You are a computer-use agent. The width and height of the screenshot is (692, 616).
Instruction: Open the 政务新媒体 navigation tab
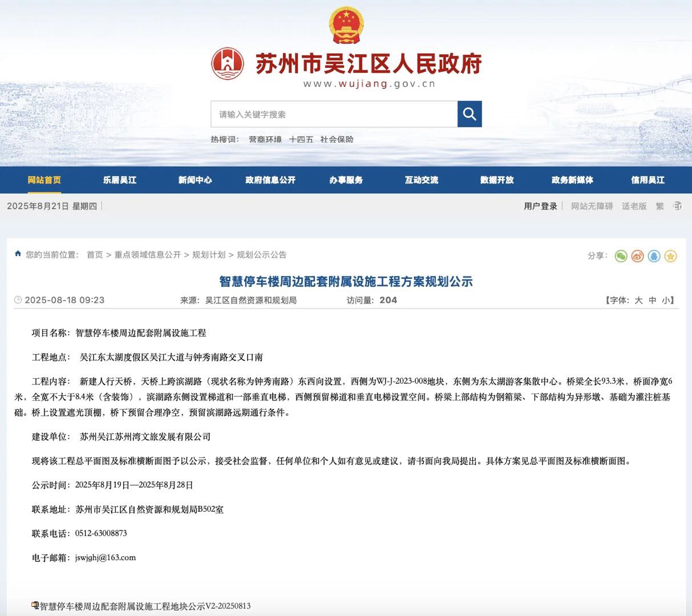572,180
